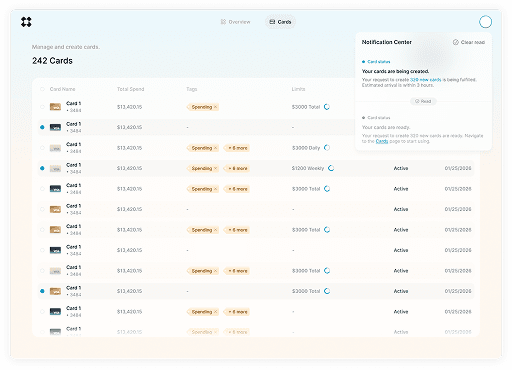Sort by the Card Name column header
Viewport: 512px width, 370px height.
[62, 89]
